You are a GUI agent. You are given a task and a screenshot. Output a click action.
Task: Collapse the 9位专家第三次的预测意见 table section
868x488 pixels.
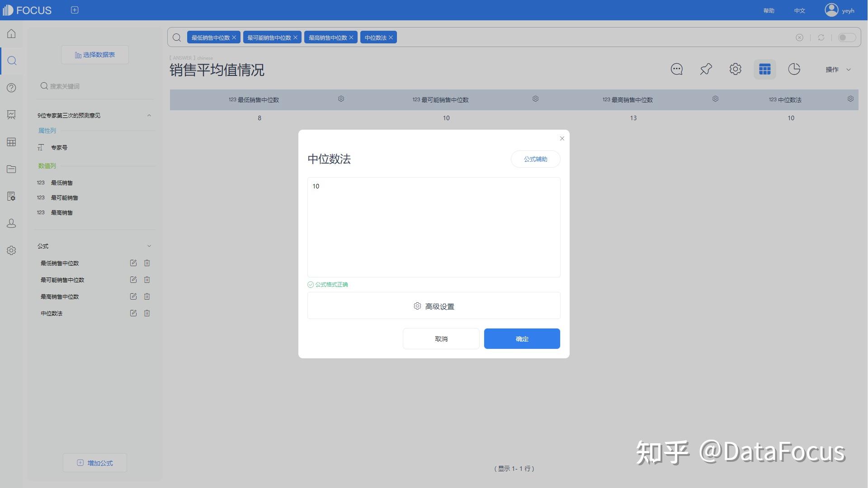tap(149, 116)
